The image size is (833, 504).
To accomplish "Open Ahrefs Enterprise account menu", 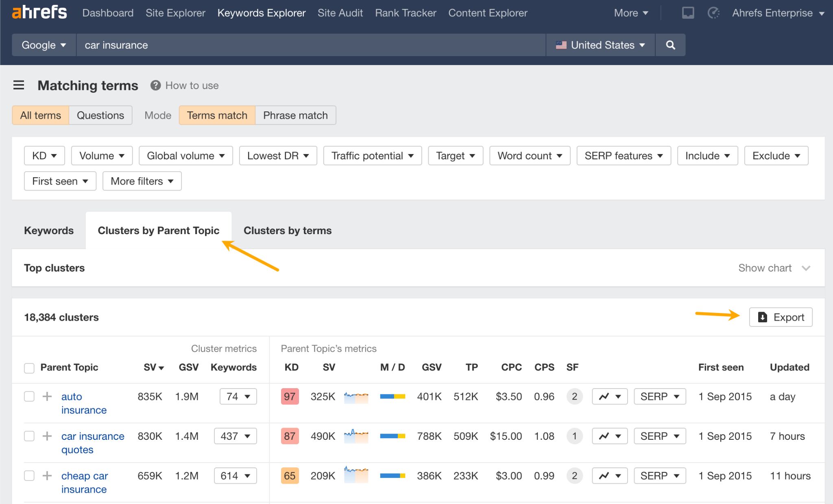I will click(778, 13).
